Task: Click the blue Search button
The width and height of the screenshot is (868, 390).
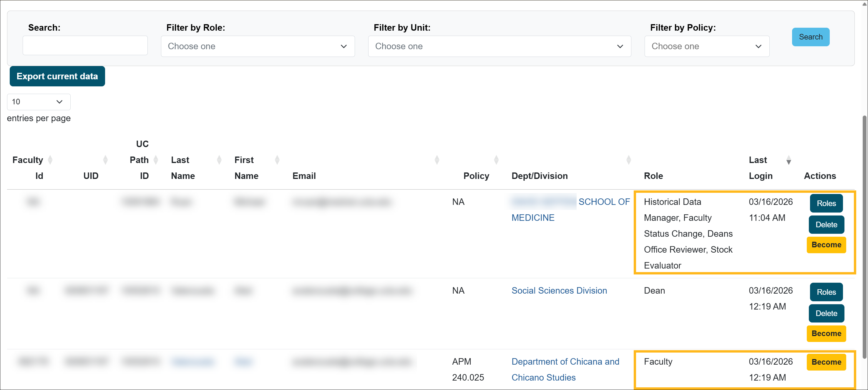Action: click(810, 37)
